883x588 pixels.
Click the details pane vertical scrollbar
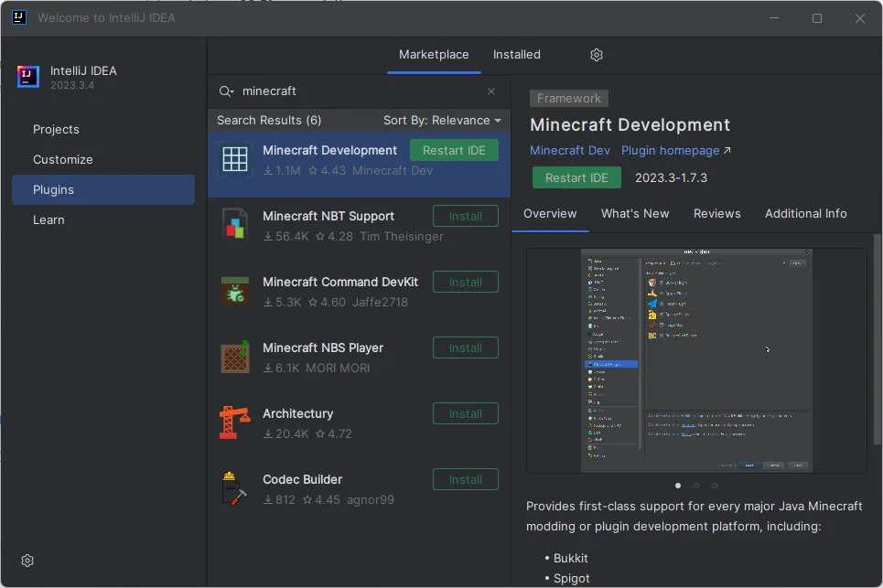pyautogui.click(x=878, y=339)
